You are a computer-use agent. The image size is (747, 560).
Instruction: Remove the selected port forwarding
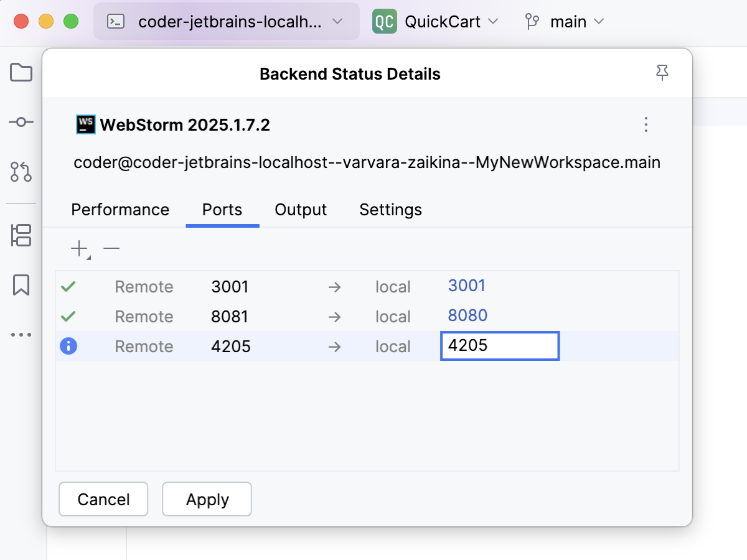(111, 249)
